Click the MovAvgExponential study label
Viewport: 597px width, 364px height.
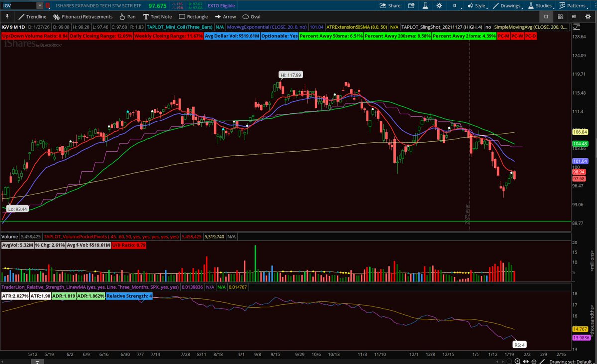pyautogui.click(x=266, y=27)
